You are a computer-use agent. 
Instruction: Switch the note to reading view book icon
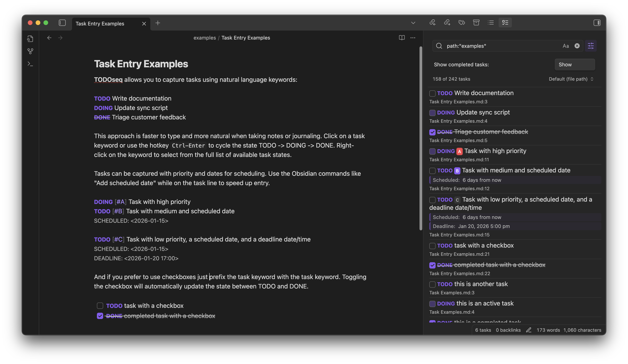[402, 38]
